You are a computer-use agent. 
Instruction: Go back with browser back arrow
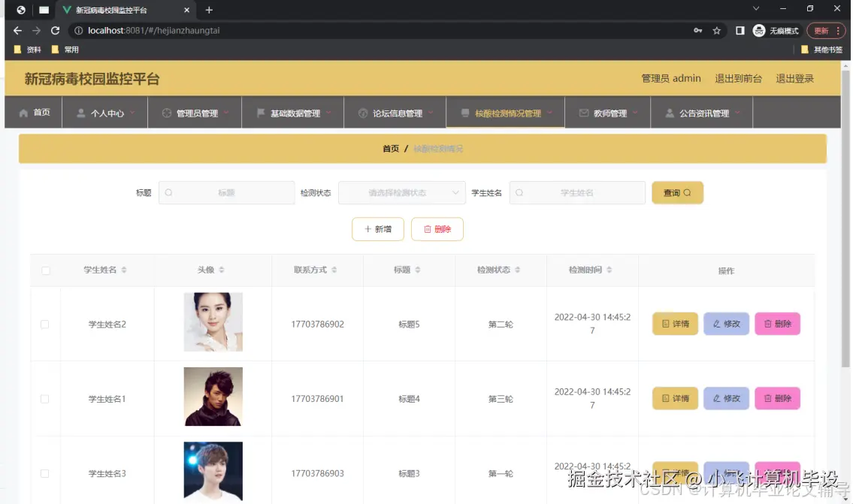click(x=17, y=31)
